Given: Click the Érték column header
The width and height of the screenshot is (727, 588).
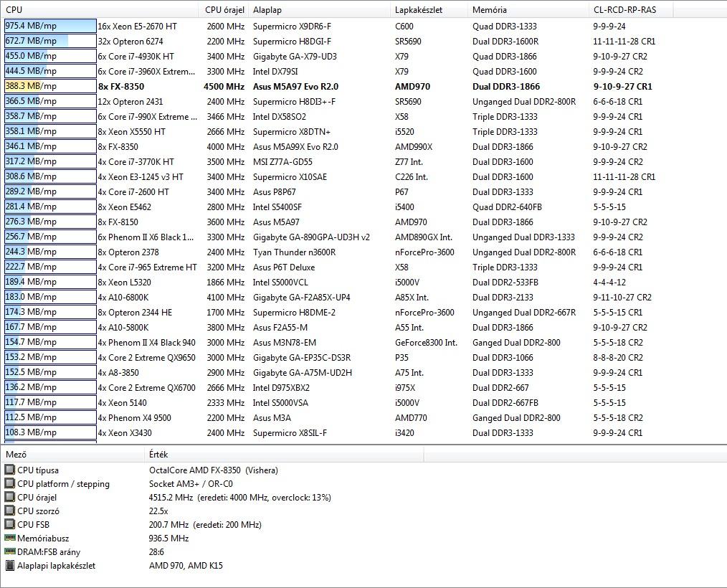Looking at the screenshot, I should 284,455.
